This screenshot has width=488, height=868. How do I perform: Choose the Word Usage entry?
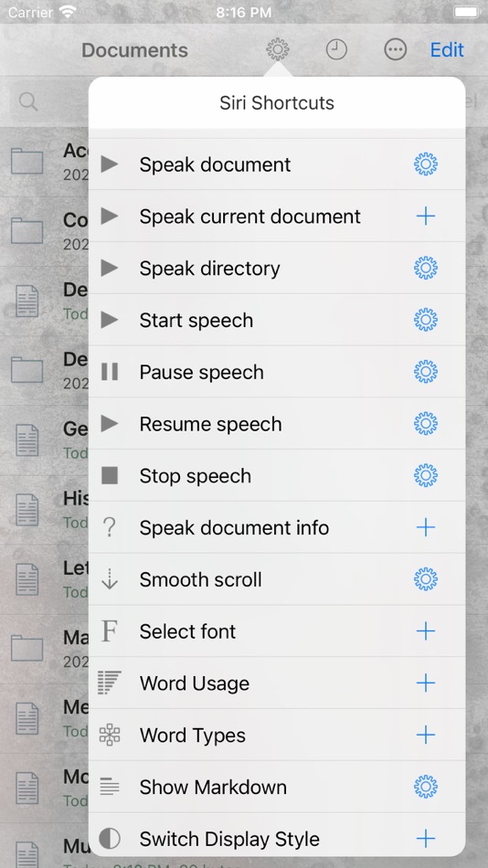click(x=277, y=683)
